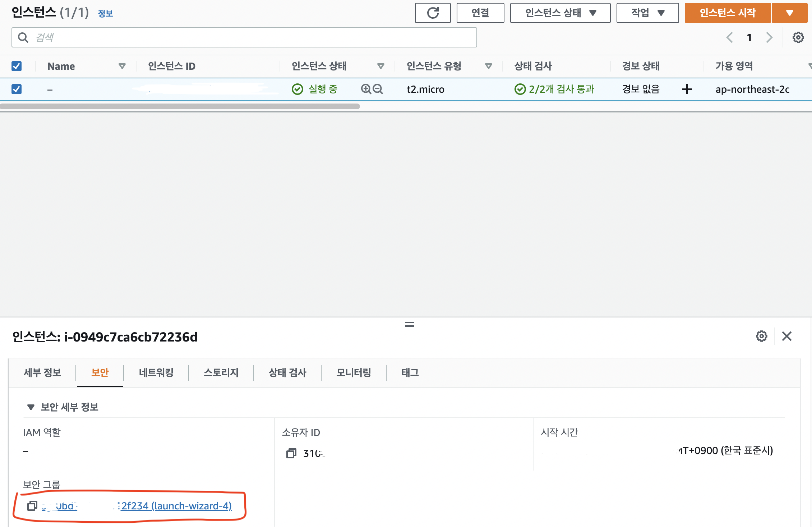This screenshot has height=527, width=812.
Task: Collapse the 보안 세부 정보 section
Action: click(31, 407)
